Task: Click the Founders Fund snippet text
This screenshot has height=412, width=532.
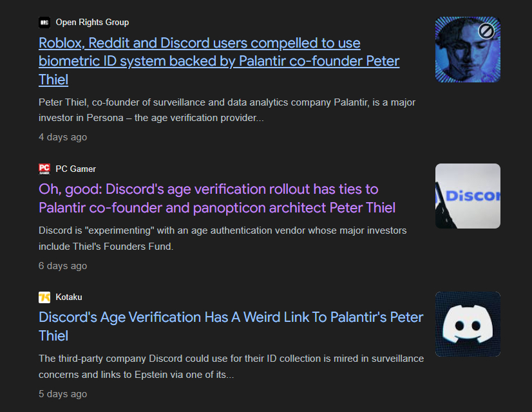Action: pos(223,238)
